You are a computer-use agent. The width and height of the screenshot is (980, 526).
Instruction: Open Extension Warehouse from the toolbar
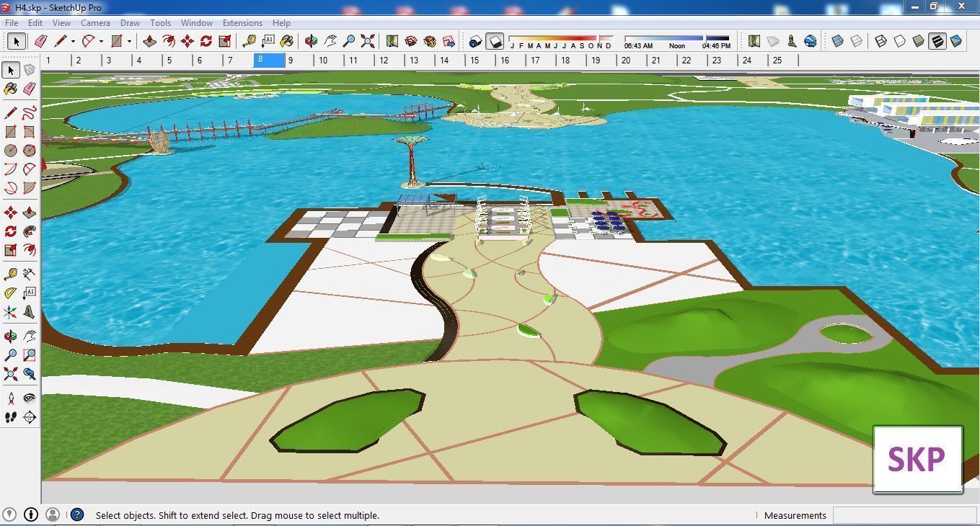(x=430, y=41)
